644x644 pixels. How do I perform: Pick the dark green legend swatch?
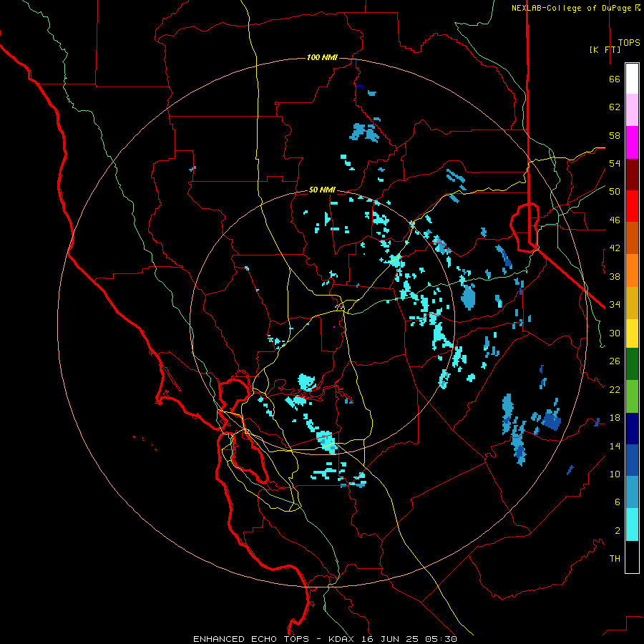pyautogui.click(x=632, y=364)
